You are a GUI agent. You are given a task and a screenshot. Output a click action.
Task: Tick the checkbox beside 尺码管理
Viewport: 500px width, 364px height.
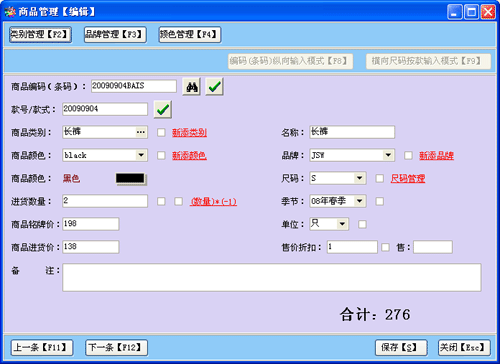pyautogui.click(x=380, y=178)
